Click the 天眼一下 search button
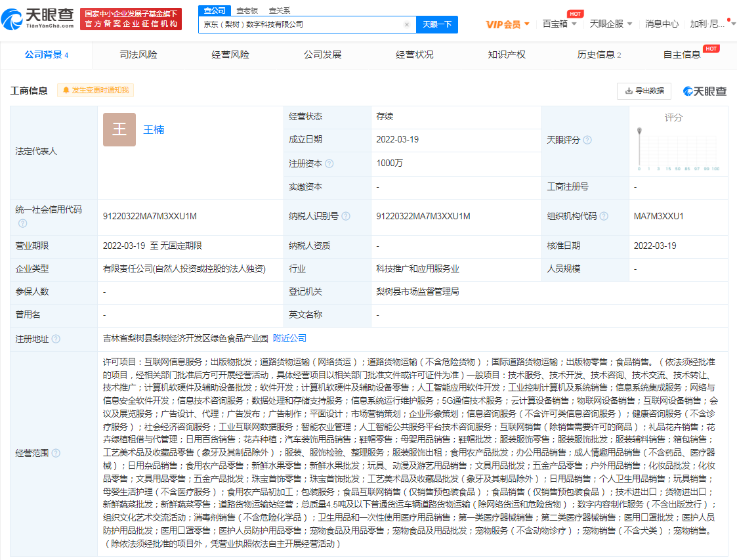 [x=437, y=24]
